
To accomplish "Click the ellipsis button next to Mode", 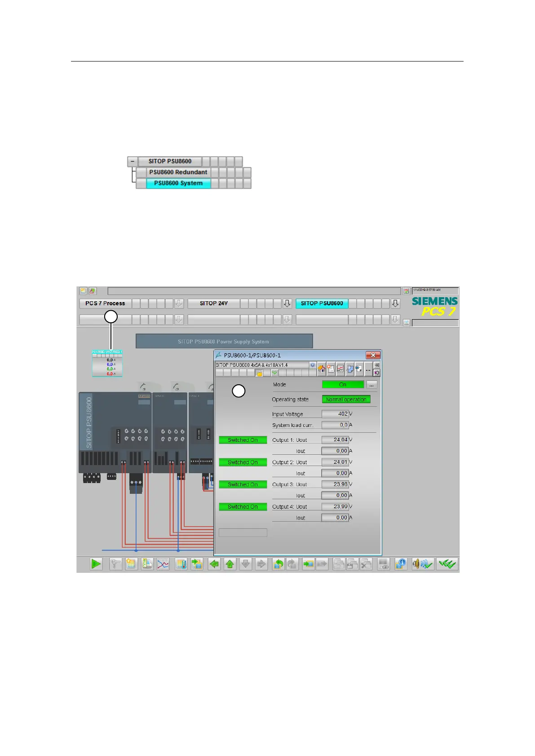I will pos(371,385).
